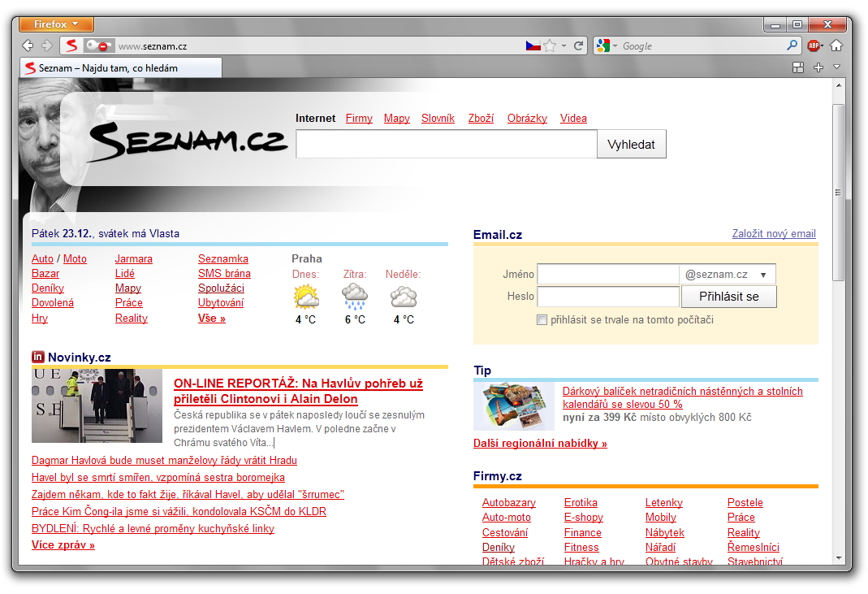Click the Havel funeral news photo thumbnail

97,405
